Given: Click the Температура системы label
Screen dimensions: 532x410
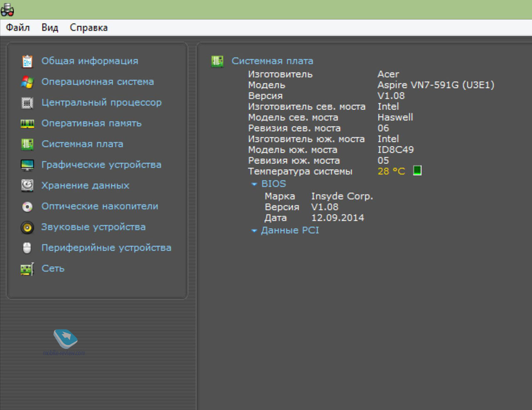Looking at the screenshot, I should coord(300,171).
